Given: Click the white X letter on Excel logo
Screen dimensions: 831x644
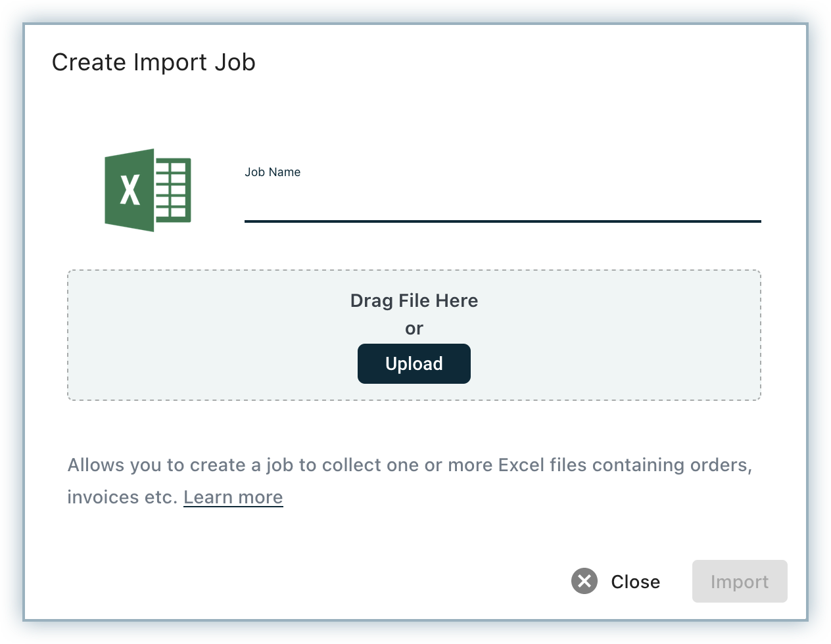Looking at the screenshot, I should click(x=130, y=190).
